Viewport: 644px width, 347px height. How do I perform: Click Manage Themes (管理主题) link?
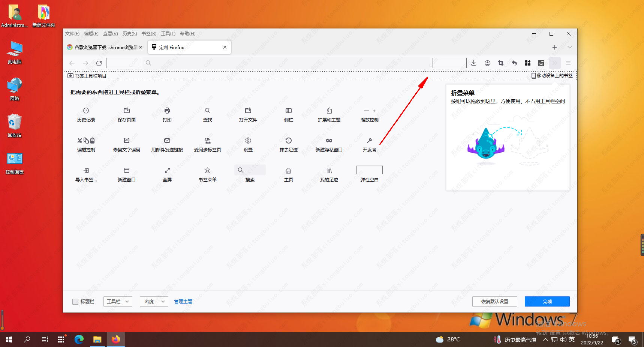(x=183, y=302)
